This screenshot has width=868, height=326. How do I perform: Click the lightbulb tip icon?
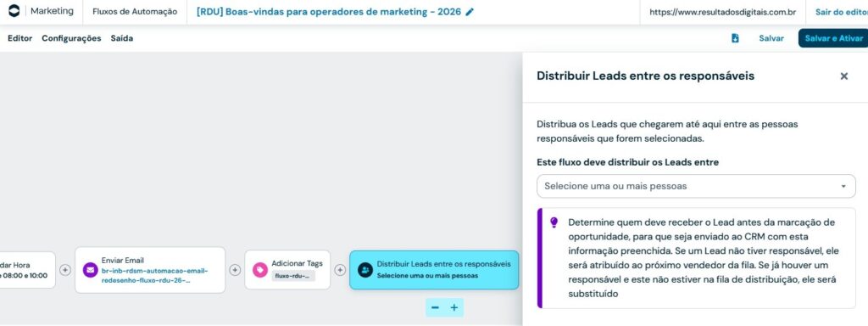pos(554,222)
